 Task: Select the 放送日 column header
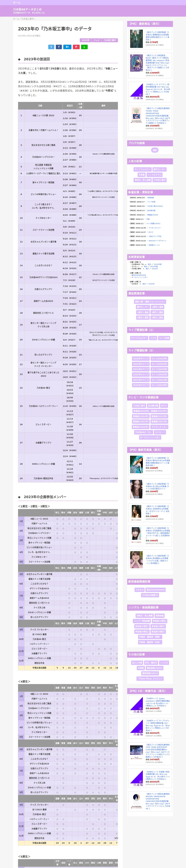coord(70,105)
